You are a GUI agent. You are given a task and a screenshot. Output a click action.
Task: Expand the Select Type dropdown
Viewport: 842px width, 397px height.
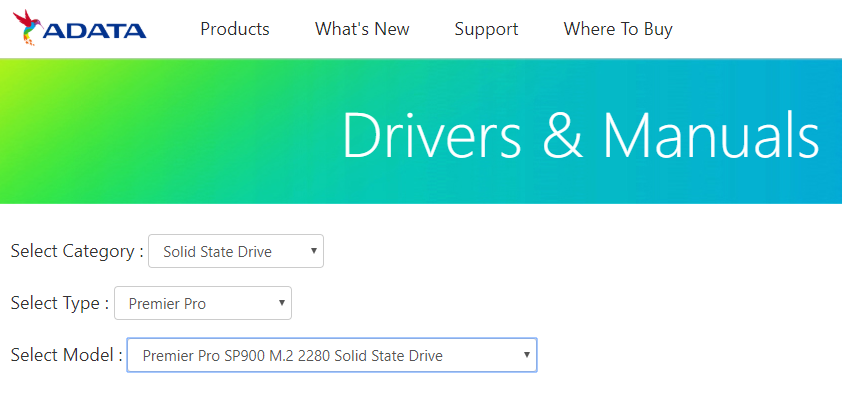coord(203,303)
